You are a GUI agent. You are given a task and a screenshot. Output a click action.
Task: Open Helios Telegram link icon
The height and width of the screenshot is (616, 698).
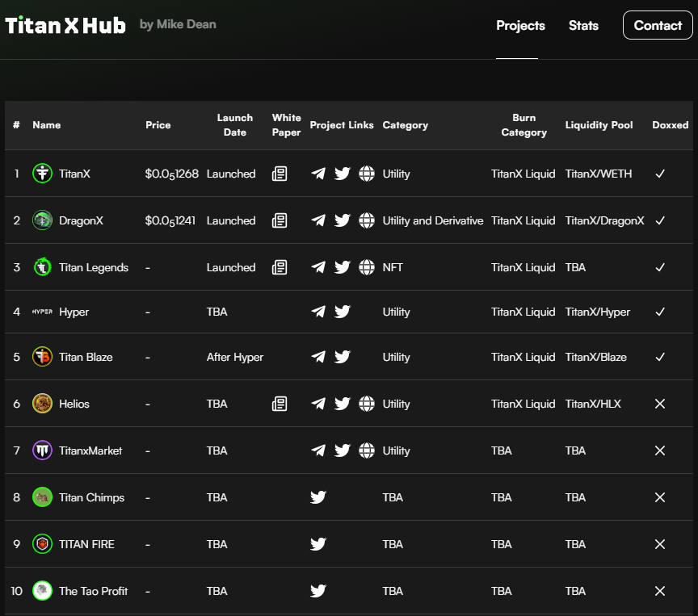(317, 404)
